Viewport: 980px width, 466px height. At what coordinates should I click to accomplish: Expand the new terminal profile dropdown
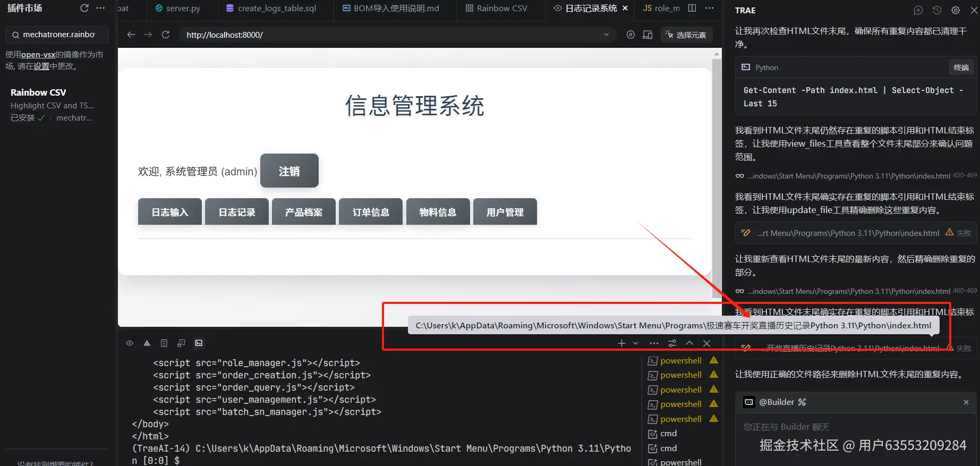pos(635,343)
